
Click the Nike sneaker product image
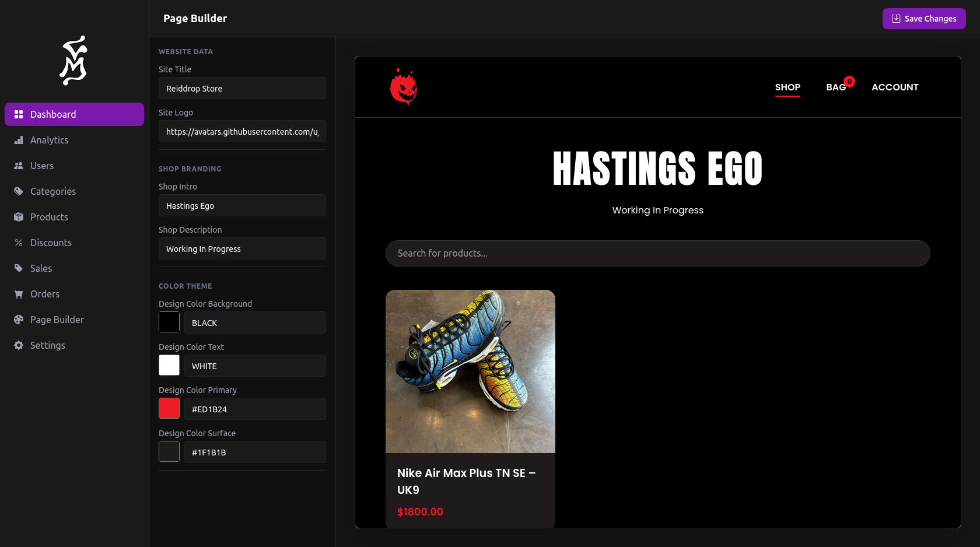470,371
